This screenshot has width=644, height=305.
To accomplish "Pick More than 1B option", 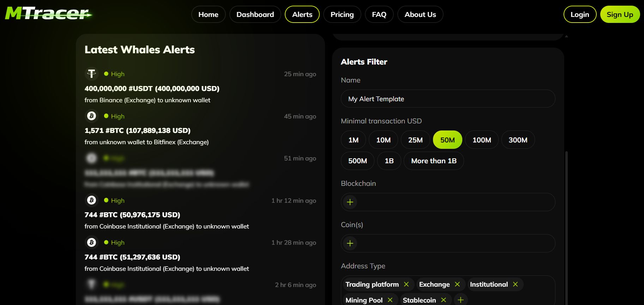I will 434,161.
